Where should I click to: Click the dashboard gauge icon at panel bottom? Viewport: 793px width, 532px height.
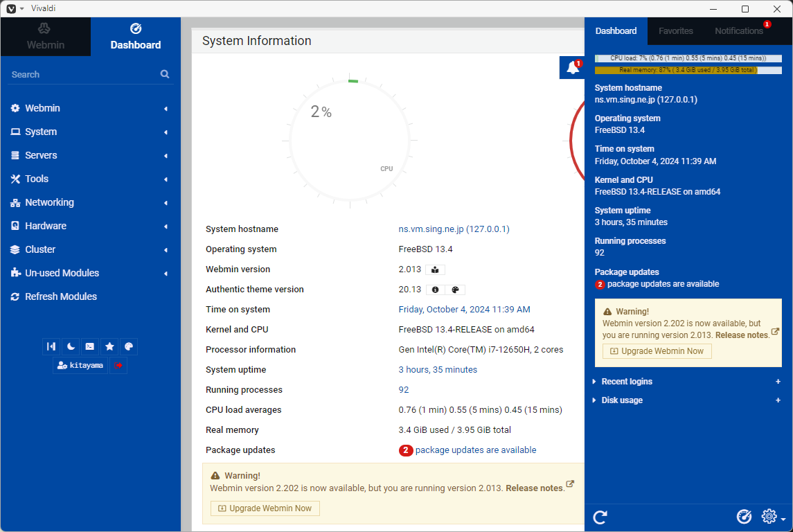point(744,516)
